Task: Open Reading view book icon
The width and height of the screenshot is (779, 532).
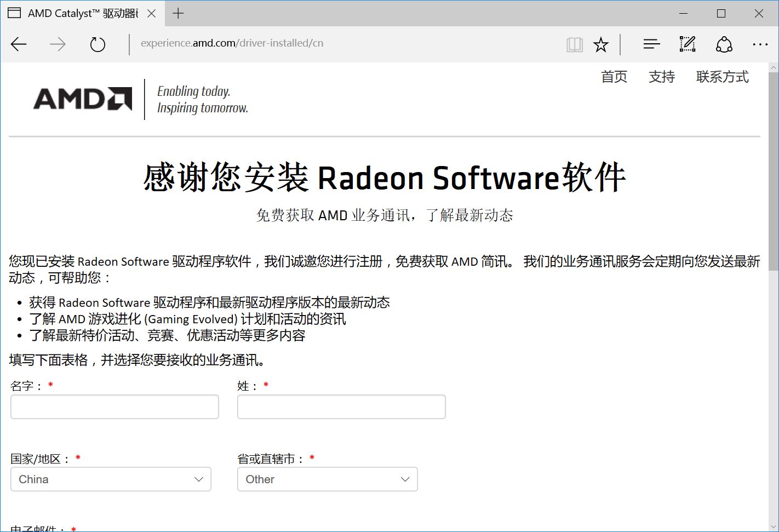Action: pyautogui.click(x=575, y=44)
